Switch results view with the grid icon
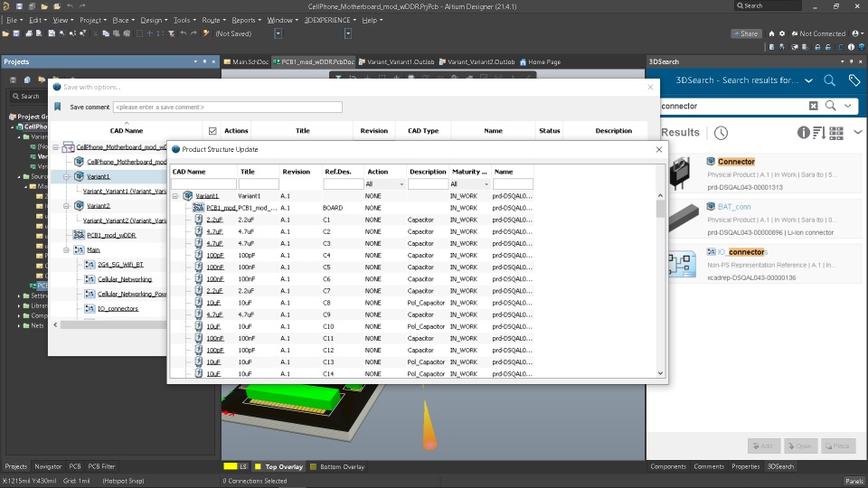 836,133
